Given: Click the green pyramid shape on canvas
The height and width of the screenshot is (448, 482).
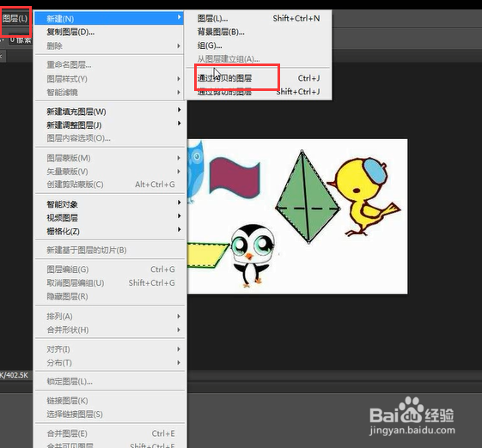Looking at the screenshot, I should (308, 197).
